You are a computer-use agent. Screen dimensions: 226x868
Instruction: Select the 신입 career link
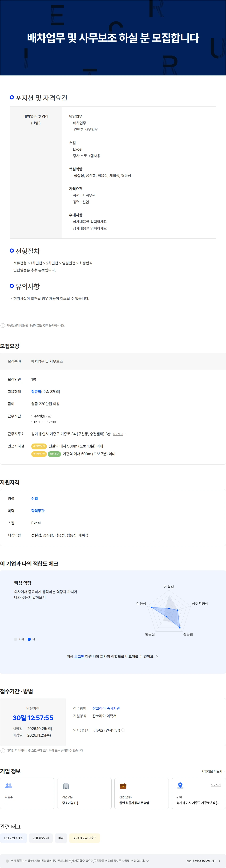pos(34,499)
